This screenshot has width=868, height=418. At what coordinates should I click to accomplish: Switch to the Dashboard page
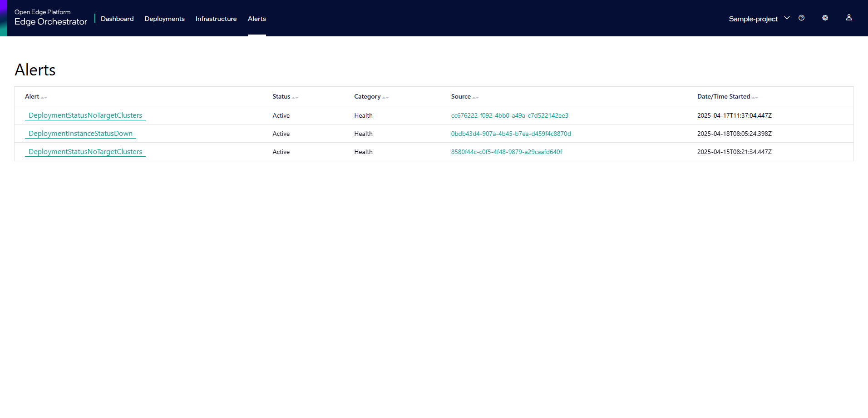pos(117,19)
